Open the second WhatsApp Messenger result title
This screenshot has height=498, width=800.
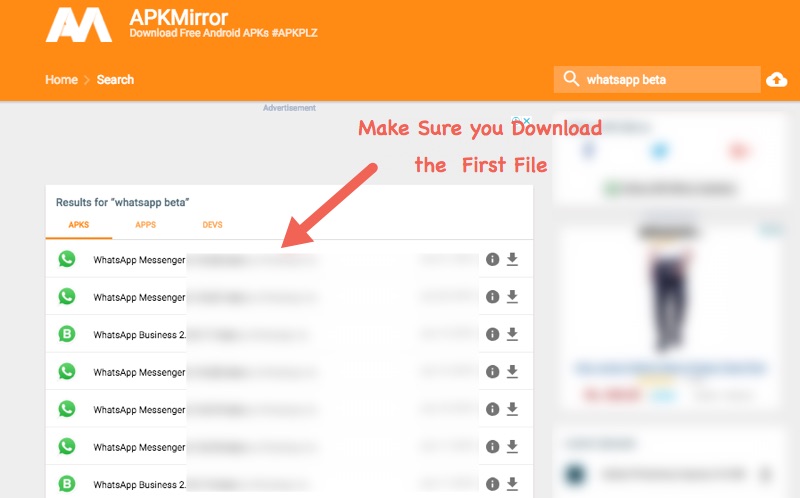click(x=139, y=297)
